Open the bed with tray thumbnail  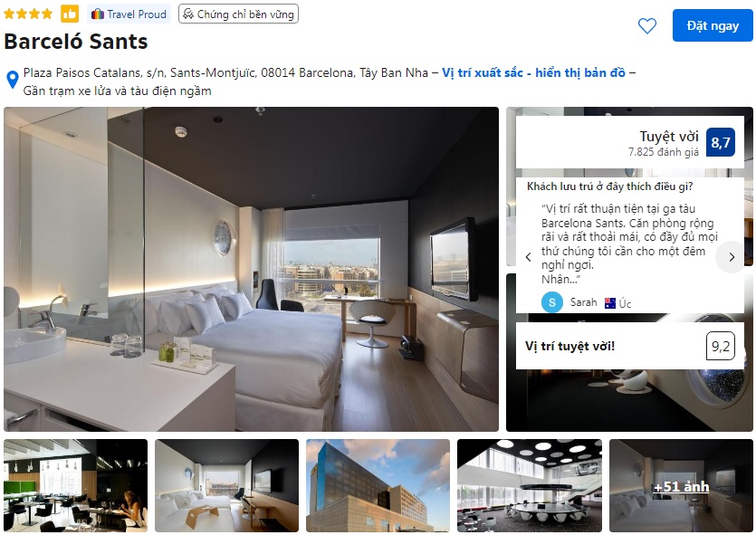pos(226,485)
